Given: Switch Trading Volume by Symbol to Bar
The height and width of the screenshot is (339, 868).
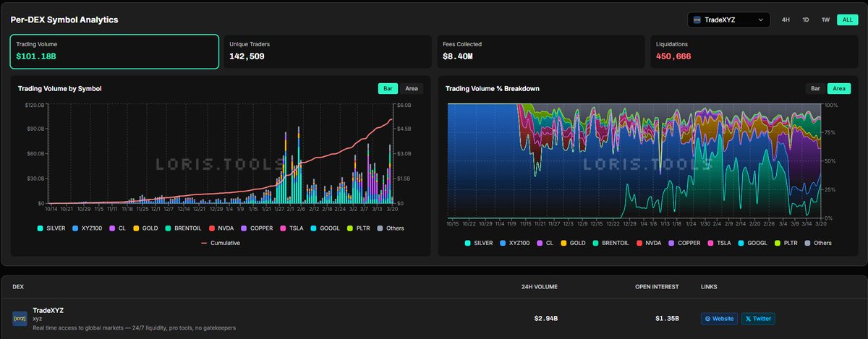Looking at the screenshot, I should pos(388,88).
